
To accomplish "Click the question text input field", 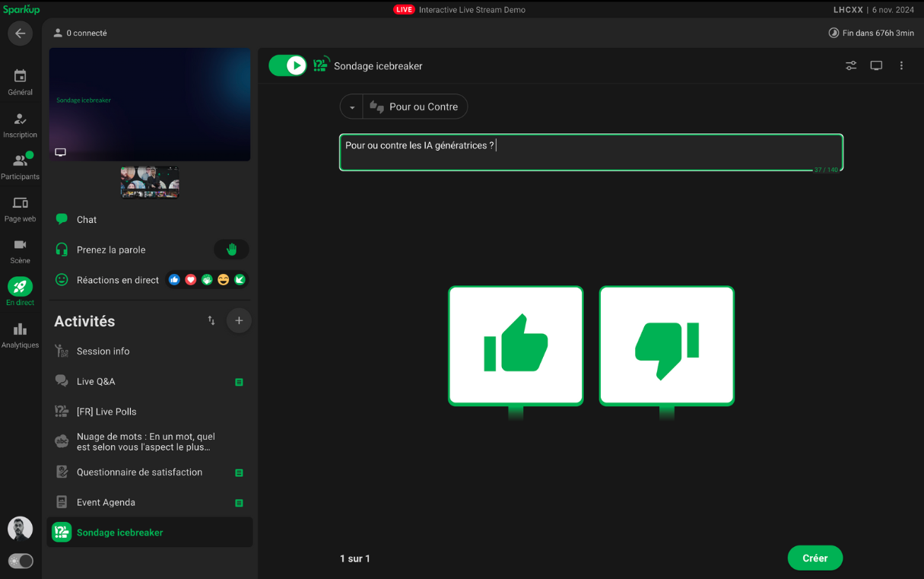I will click(x=590, y=152).
